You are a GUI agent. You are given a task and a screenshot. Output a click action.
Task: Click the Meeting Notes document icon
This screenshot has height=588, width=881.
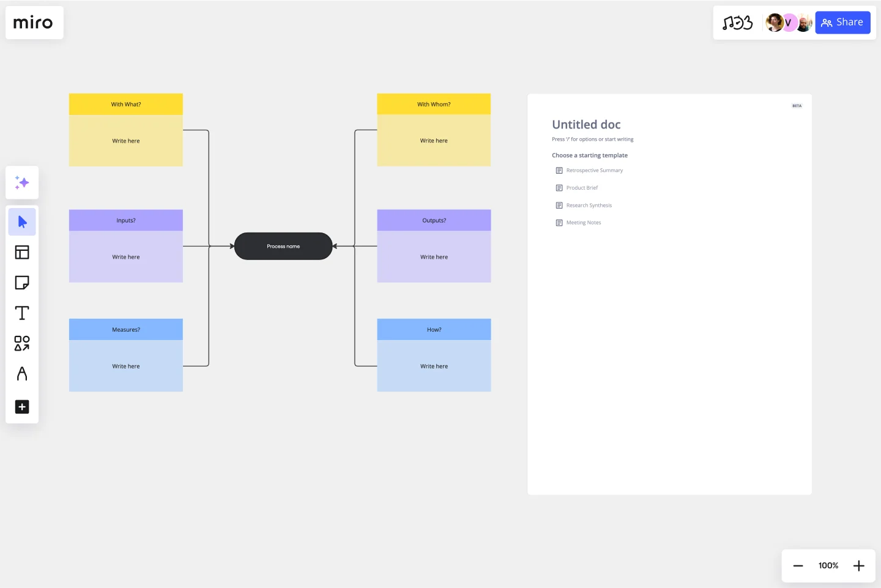[559, 223]
